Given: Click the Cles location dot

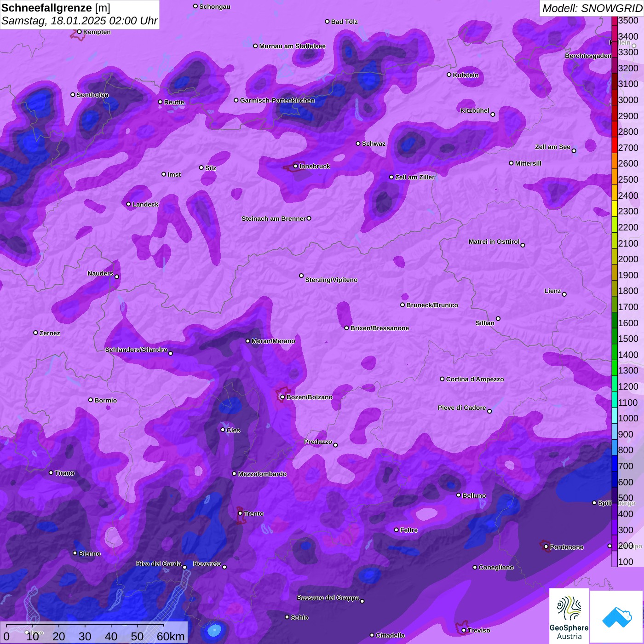Looking at the screenshot, I should [x=223, y=430].
